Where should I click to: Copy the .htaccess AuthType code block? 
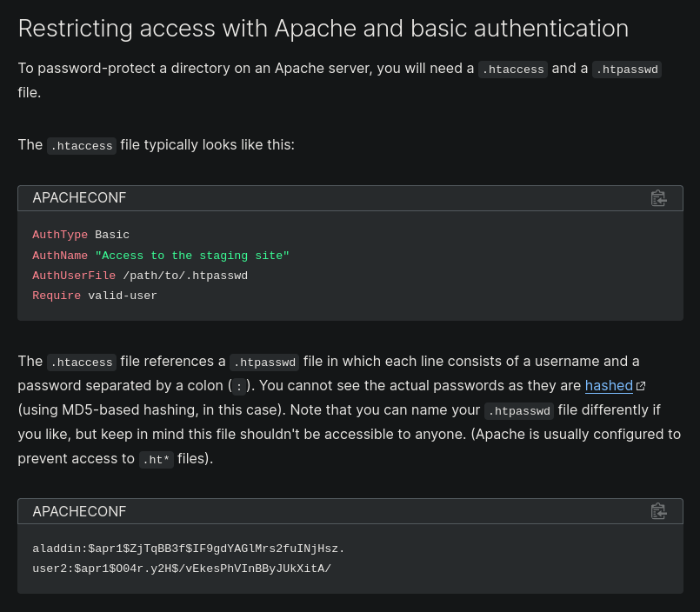coord(658,198)
